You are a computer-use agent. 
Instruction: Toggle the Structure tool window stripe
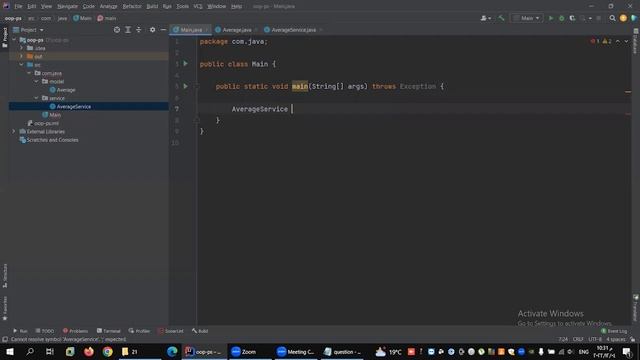[x=4, y=276]
